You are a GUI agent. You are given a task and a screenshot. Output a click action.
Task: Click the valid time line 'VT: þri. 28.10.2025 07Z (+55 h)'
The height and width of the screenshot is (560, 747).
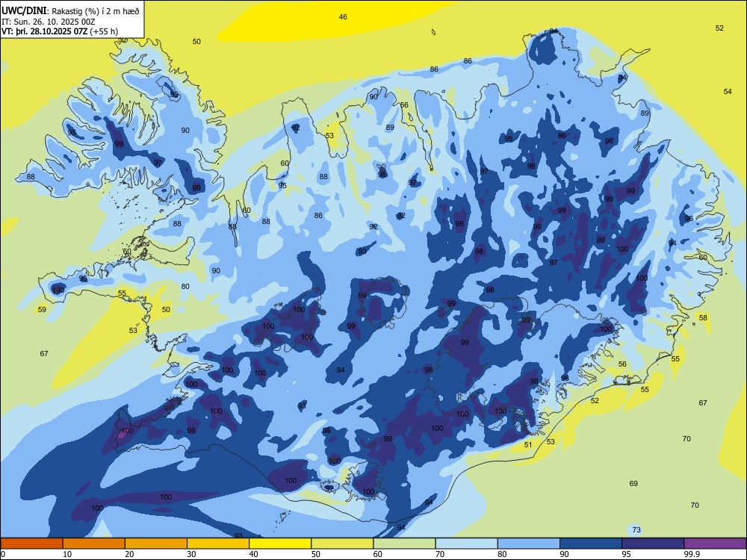pyautogui.click(x=60, y=31)
